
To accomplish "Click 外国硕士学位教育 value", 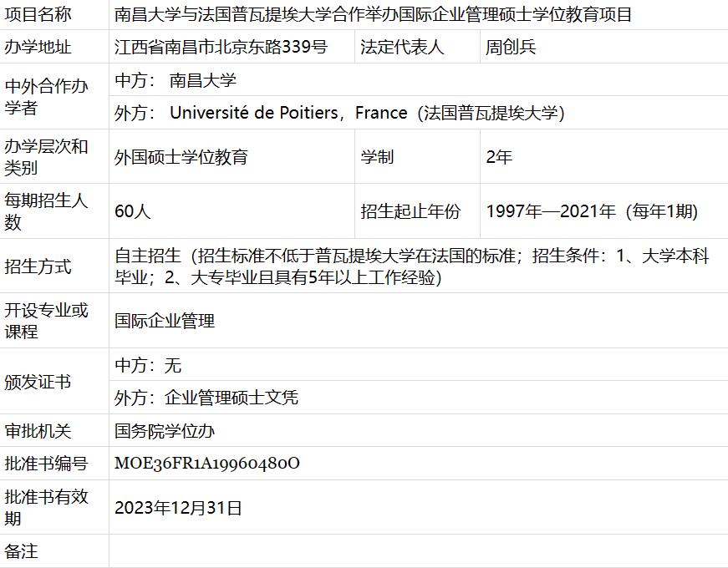I will coord(181,157).
